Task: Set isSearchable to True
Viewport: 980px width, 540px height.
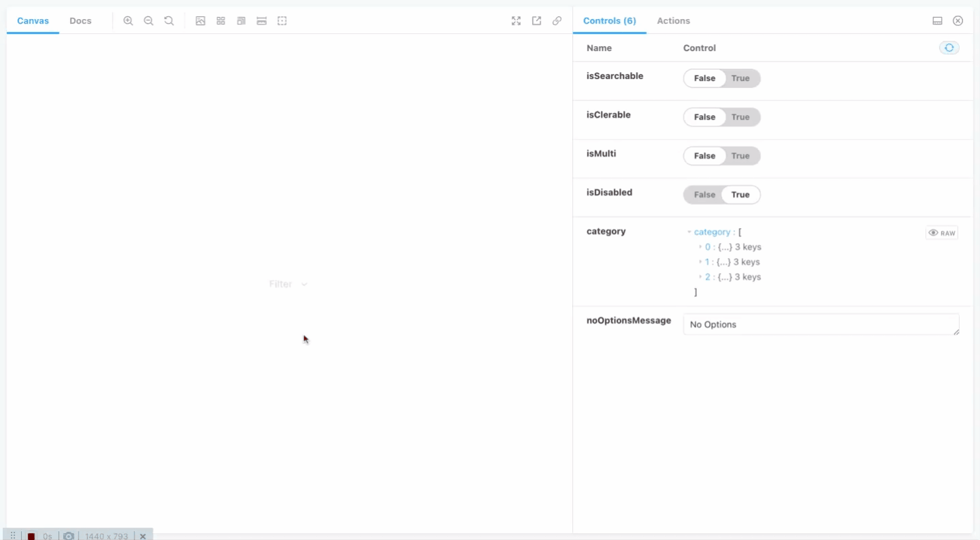Action: click(740, 78)
